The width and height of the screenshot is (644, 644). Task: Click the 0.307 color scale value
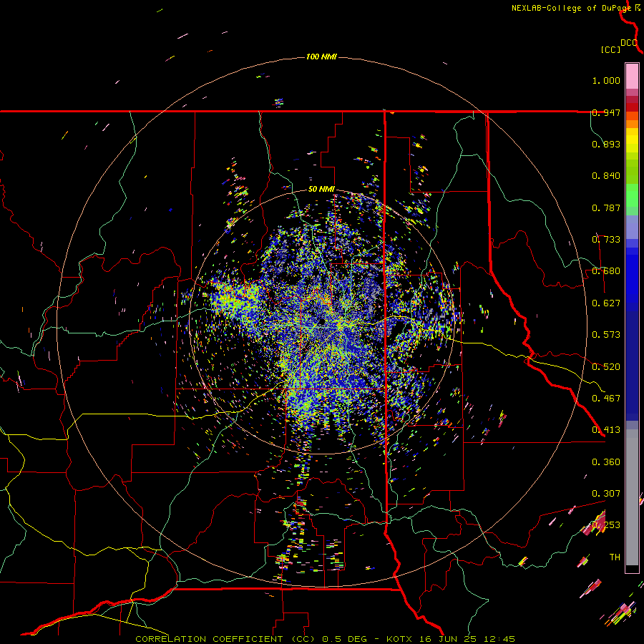[x=606, y=494]
